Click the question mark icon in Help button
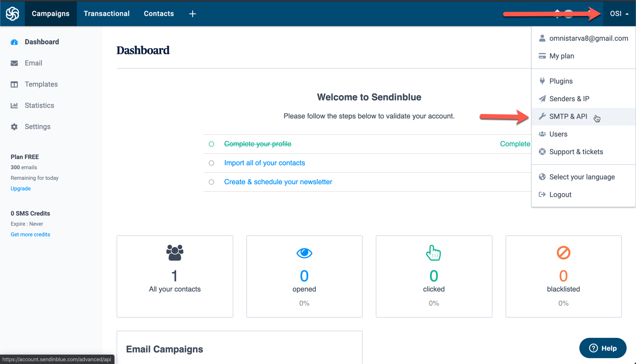Screen dimensions: 636x364 click(x=593, y=348)
